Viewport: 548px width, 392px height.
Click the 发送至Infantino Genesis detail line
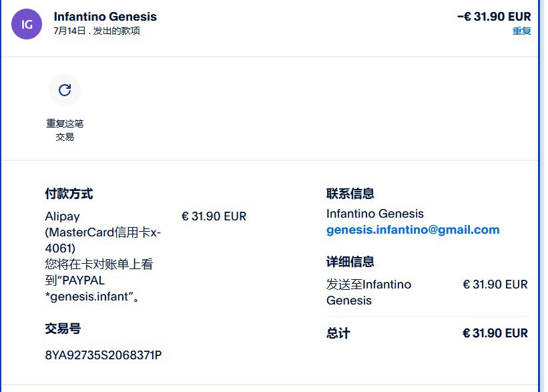pyautogui.click(x=368, y=292)
